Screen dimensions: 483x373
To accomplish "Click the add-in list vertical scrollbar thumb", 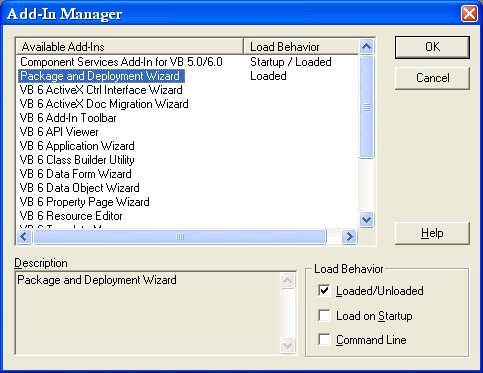I will pos(366,107).
